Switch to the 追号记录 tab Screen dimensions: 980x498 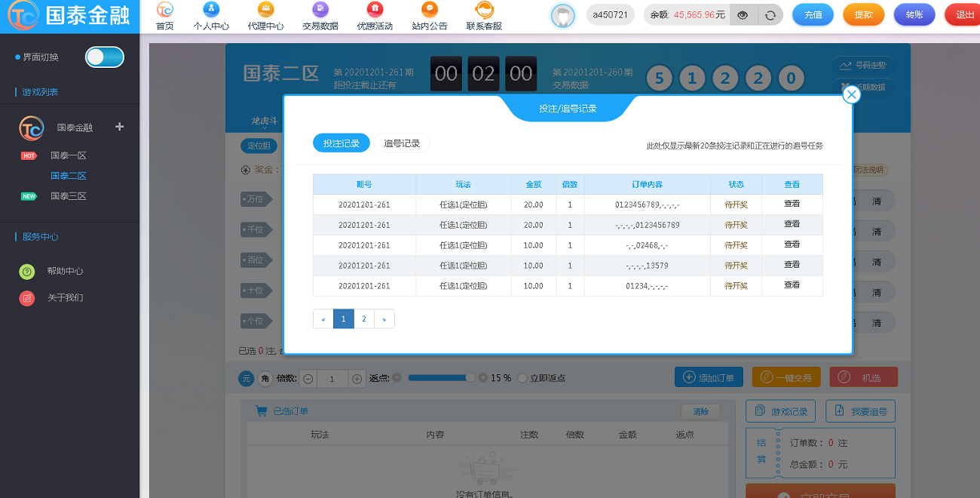coord(402,143)
